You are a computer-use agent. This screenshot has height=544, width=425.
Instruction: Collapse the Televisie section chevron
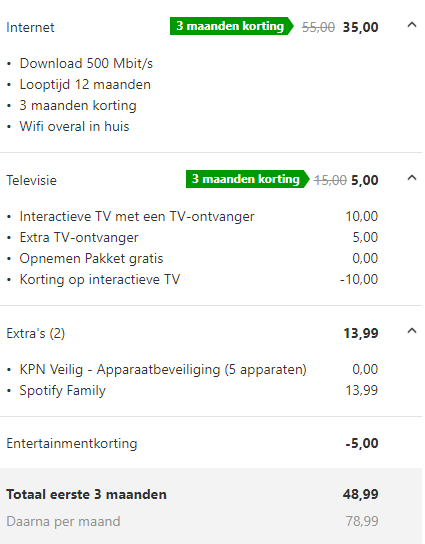pos(411,178)
